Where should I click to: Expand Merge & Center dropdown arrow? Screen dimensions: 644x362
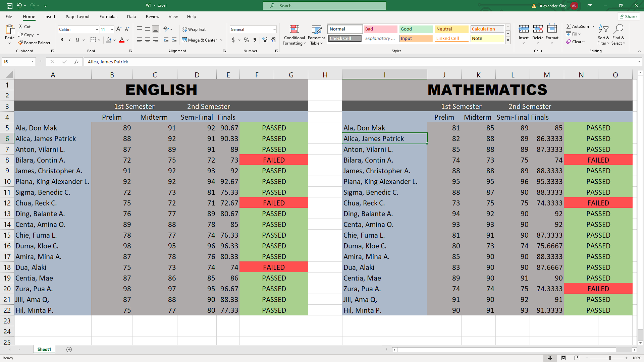click(221, 40)
